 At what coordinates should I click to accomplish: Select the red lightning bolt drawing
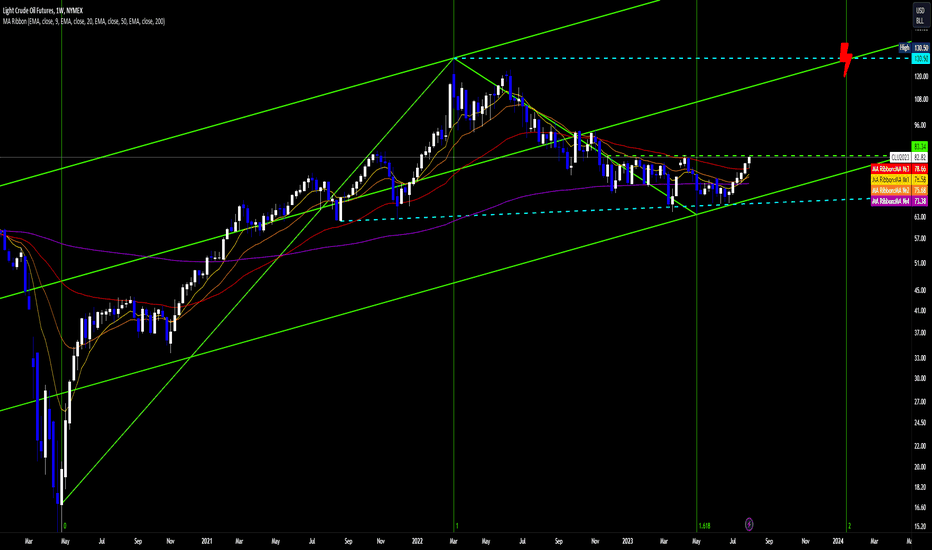(x=846, y=59)
